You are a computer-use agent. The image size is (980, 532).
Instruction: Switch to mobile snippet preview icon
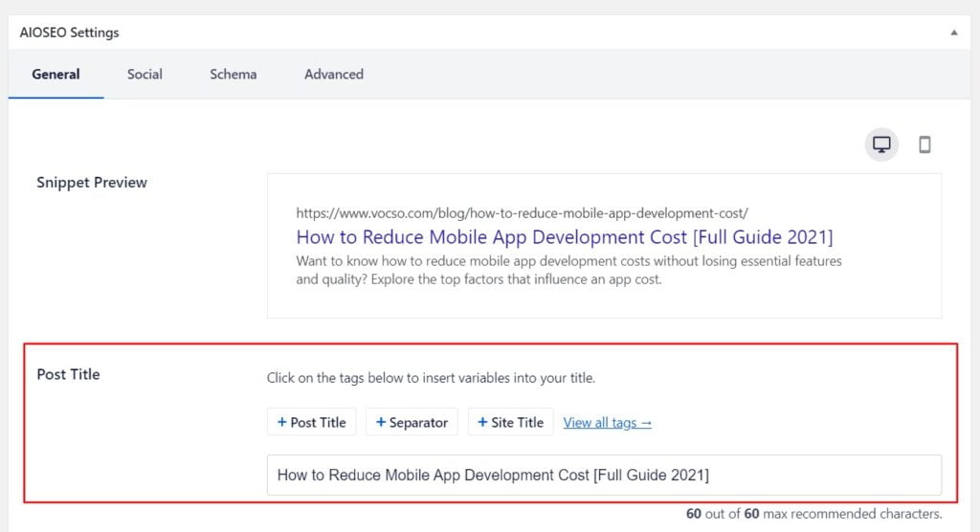[x=924, y=144]
